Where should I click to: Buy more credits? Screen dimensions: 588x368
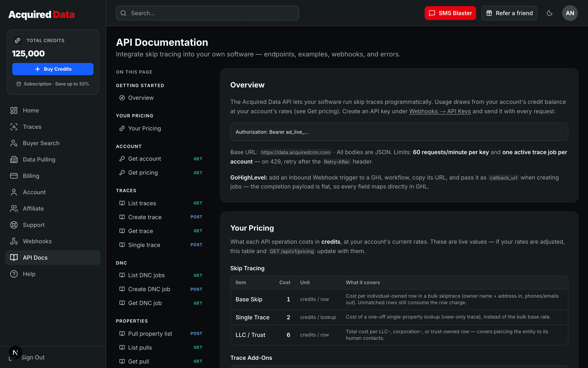coord(53,69)
